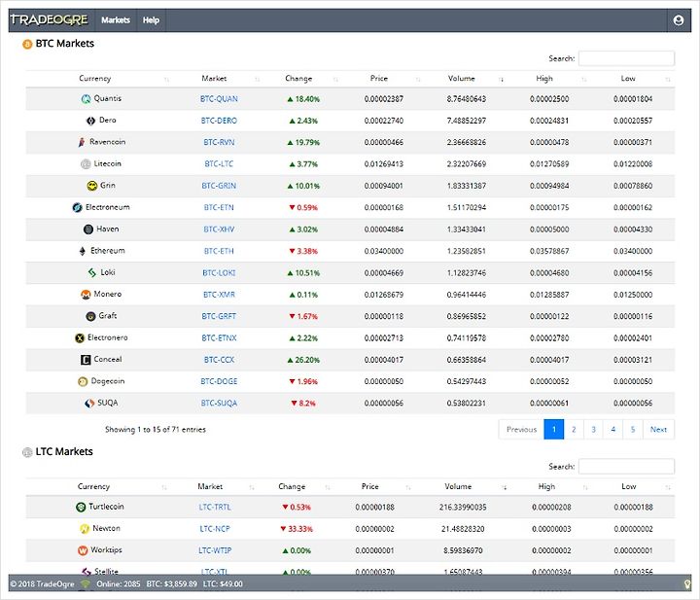Click the Litecoin coin icon
This screenshot has height=600, width=700.
[86, 164]
